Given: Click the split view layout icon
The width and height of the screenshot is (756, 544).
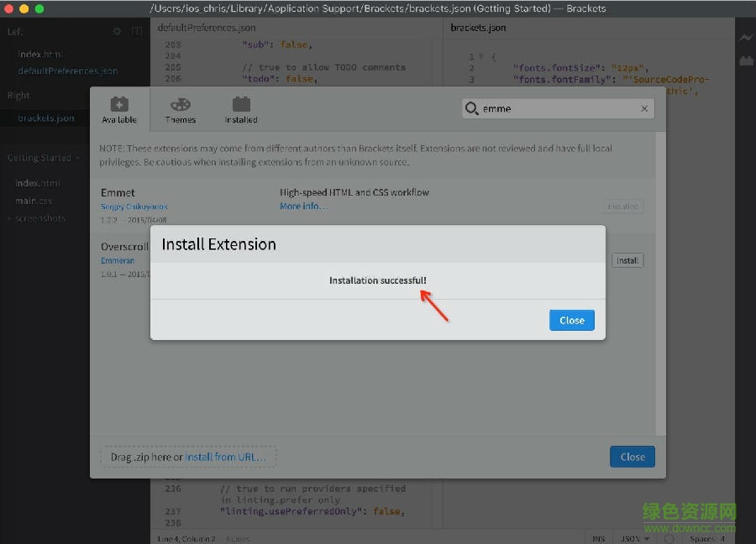Looking at the screenshot, I should tap(137, 32).
